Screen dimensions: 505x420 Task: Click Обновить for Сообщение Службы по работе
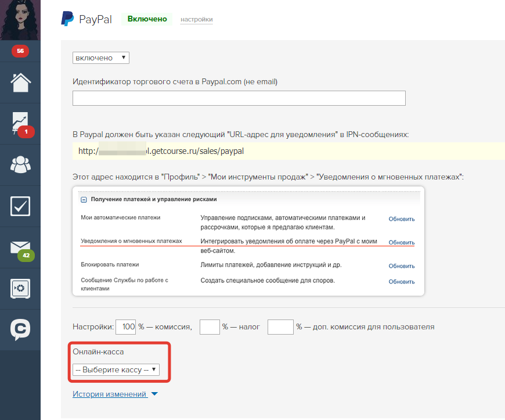point(402,282)
